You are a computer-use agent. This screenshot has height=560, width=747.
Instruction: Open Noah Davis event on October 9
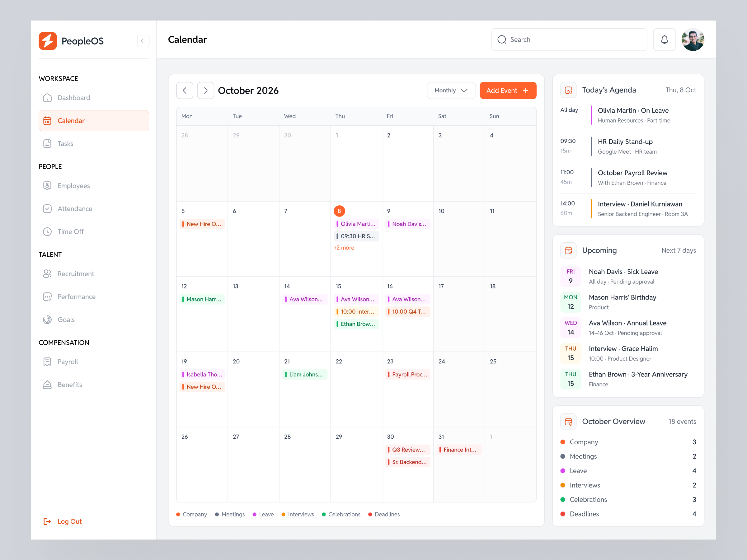click(x=408, y=224)
